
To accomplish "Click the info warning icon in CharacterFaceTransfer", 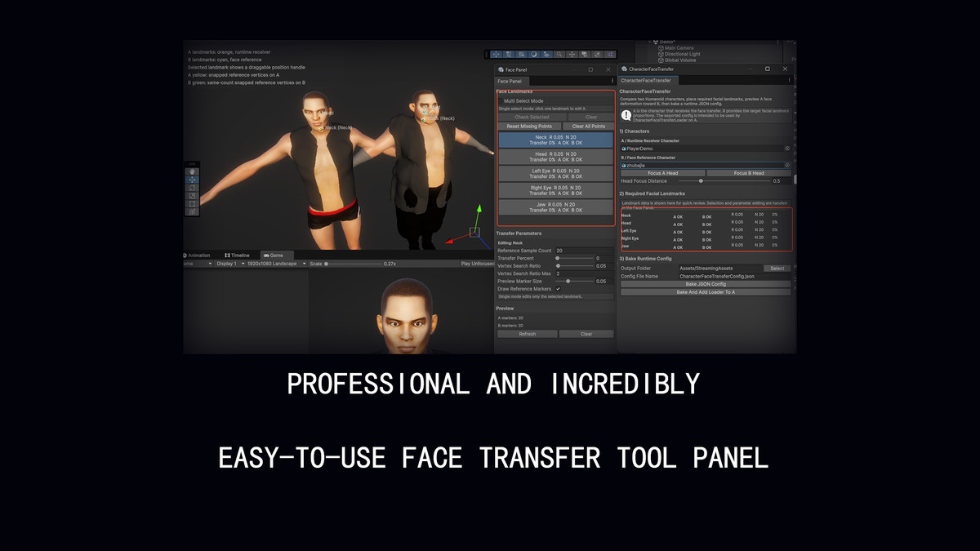I will (x=626, y=115).
